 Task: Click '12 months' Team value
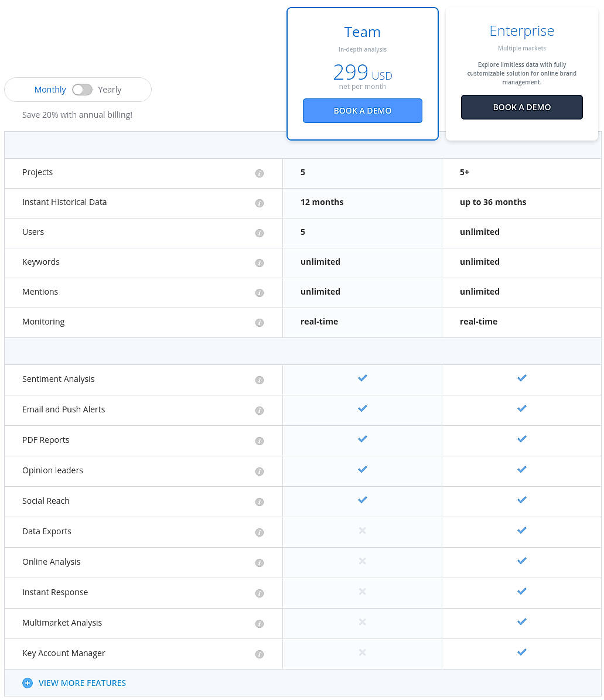322,202
